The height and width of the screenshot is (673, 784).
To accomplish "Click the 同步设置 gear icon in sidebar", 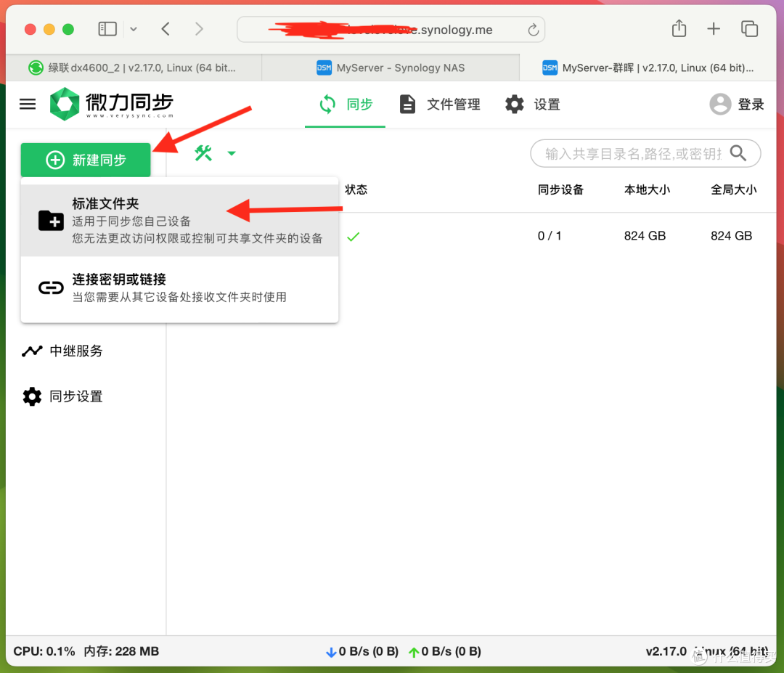I will click(32, 396).
